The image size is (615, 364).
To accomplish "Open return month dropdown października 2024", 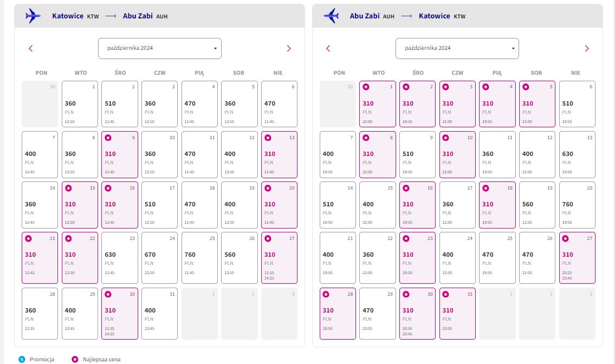I will pyautogui.click(x=457, y=48).
